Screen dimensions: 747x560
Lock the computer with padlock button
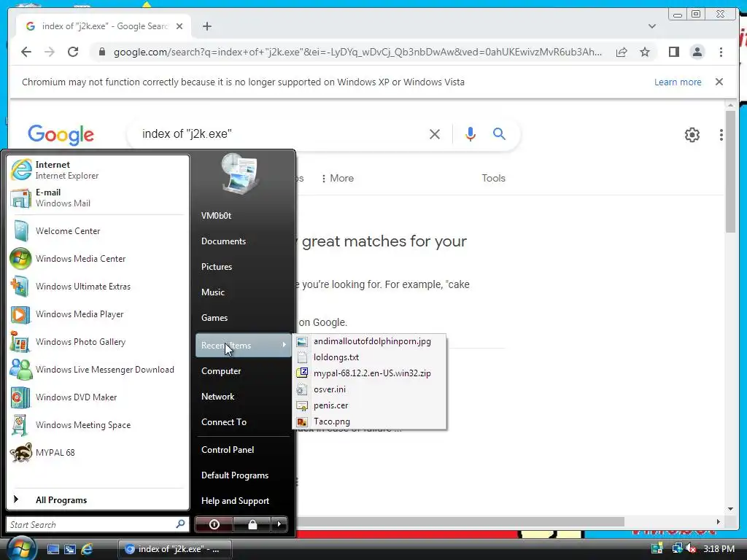click(x=252, y=524)
